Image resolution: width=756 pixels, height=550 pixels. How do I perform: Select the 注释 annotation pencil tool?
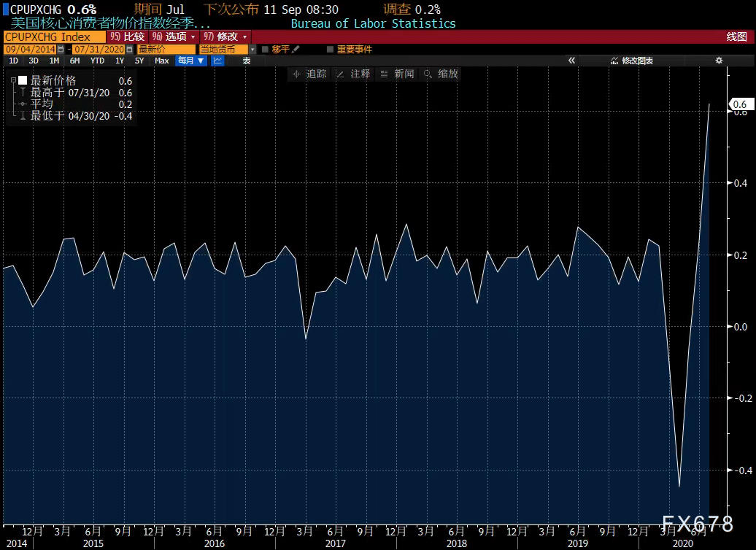(353, 74)
